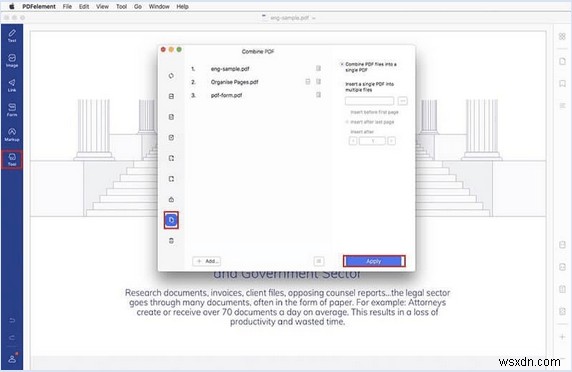Screen dimensions: 572x372
Task: Click the '...' browse button next to path field
Action: coord(402,101)
